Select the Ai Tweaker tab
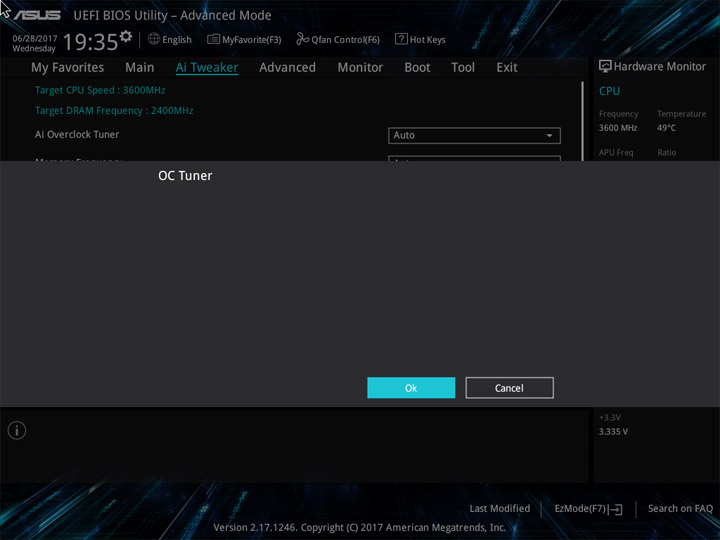Image resolution: width=720 pixels, height=540 pixels. point(207,68)
